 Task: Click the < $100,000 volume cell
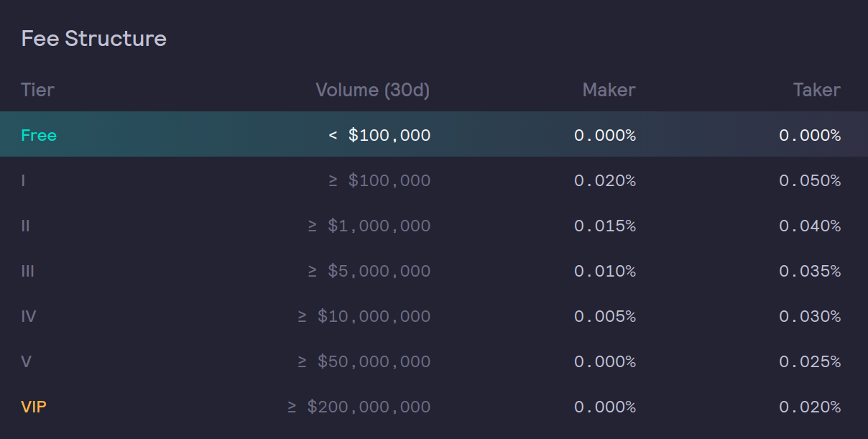[x=379, y=135]
